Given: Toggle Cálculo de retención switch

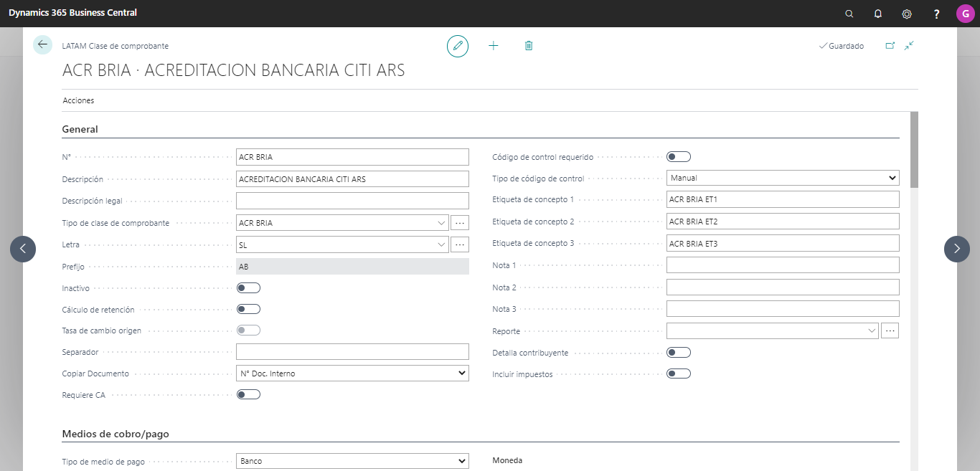Looking at the screenshot, I should click(x=248, y=309).
